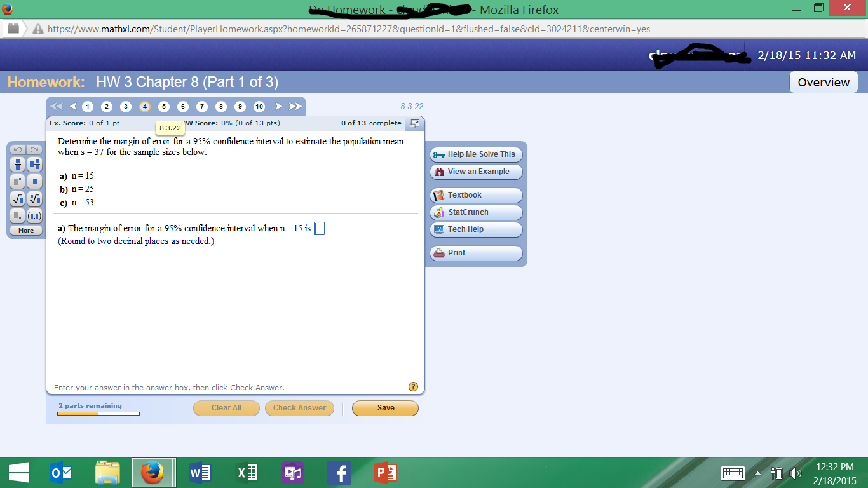Viewport: 868px width, 488px height.
Task: Select the fraction template icon
Action: [17, 164]
